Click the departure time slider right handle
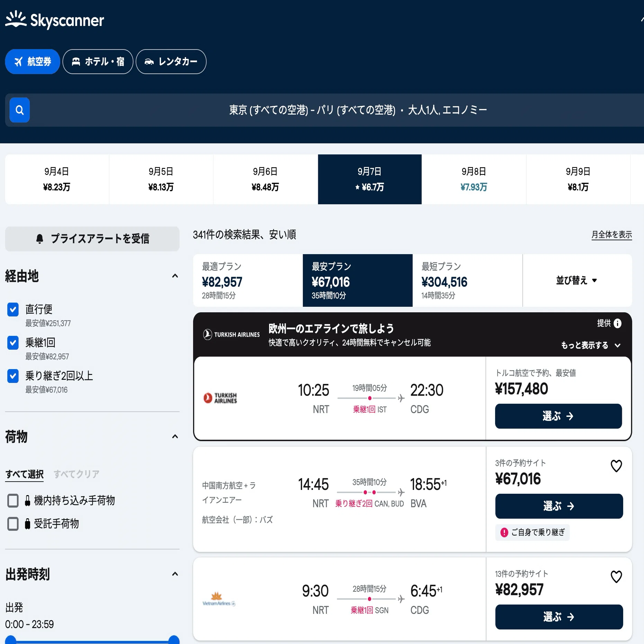The image size is (644, 644). [174, 641]
